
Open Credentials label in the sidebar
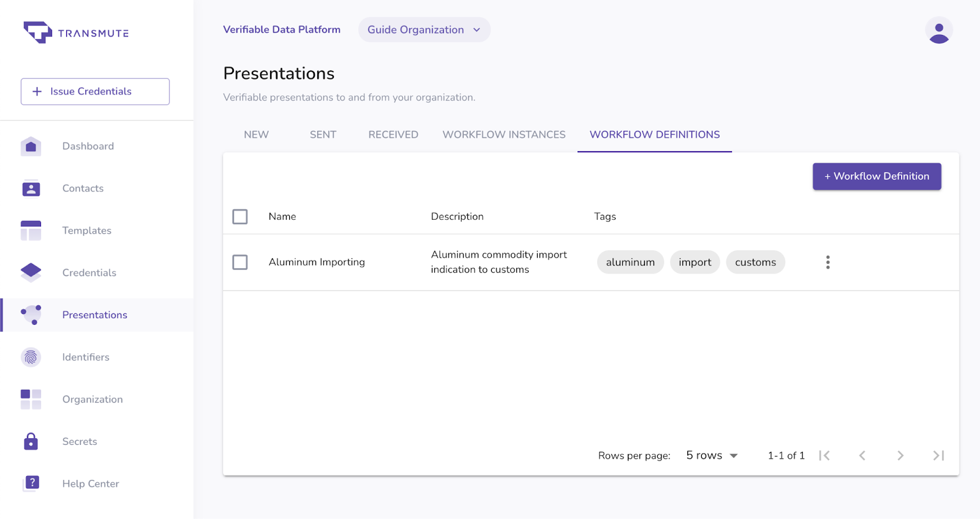point(89,273)
